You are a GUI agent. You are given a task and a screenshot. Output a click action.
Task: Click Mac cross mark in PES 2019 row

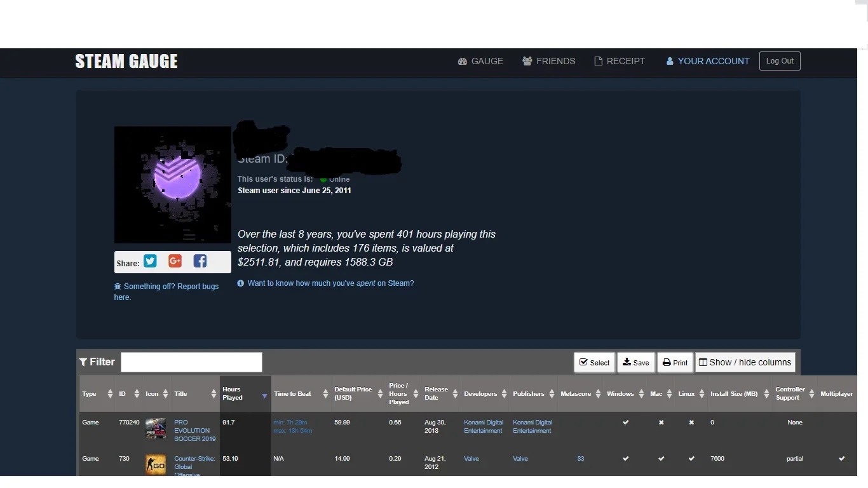tap(661, 423)
